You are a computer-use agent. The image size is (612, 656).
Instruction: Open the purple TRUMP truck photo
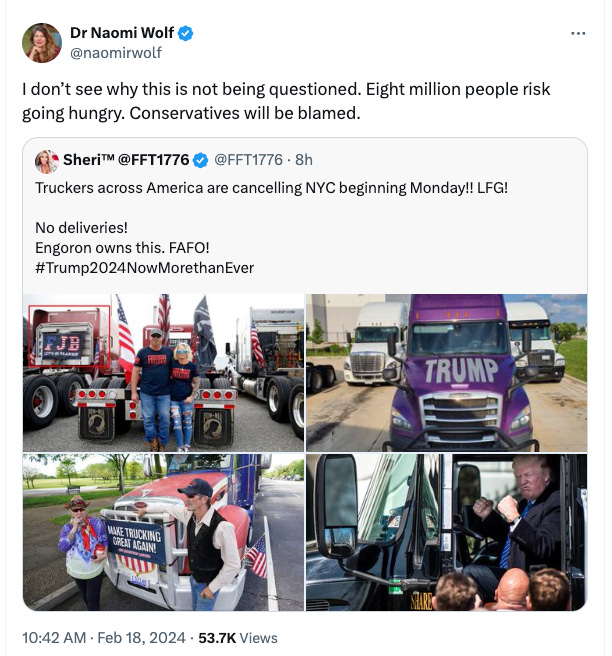[446, 372]
